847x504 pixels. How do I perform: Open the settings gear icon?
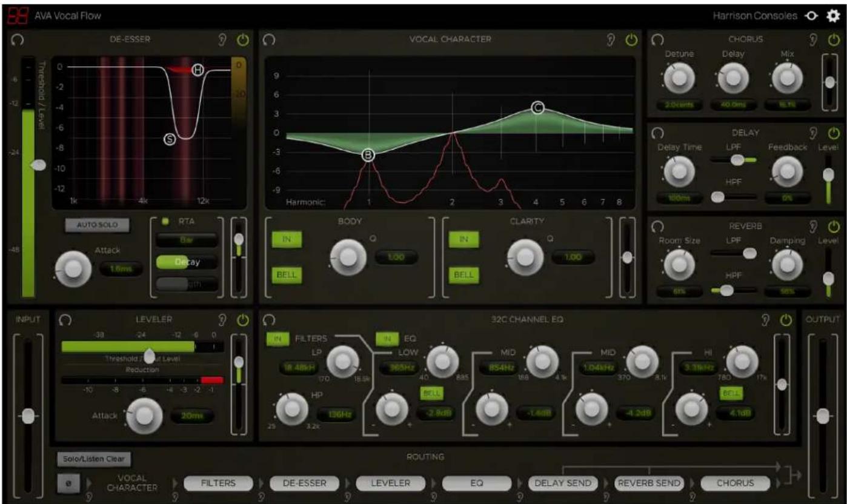[834, 16]
